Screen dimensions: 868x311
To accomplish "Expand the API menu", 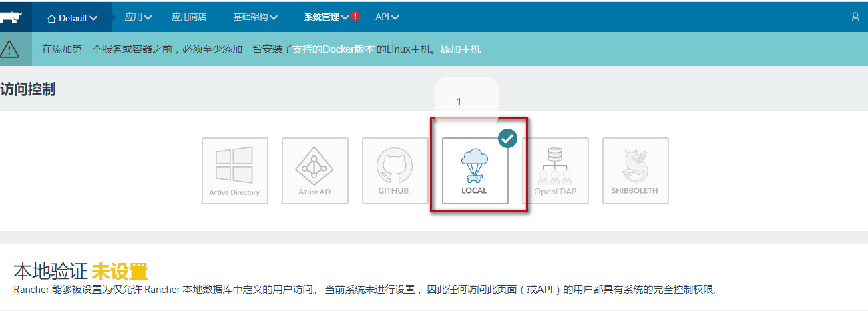I will coord(387,17).
